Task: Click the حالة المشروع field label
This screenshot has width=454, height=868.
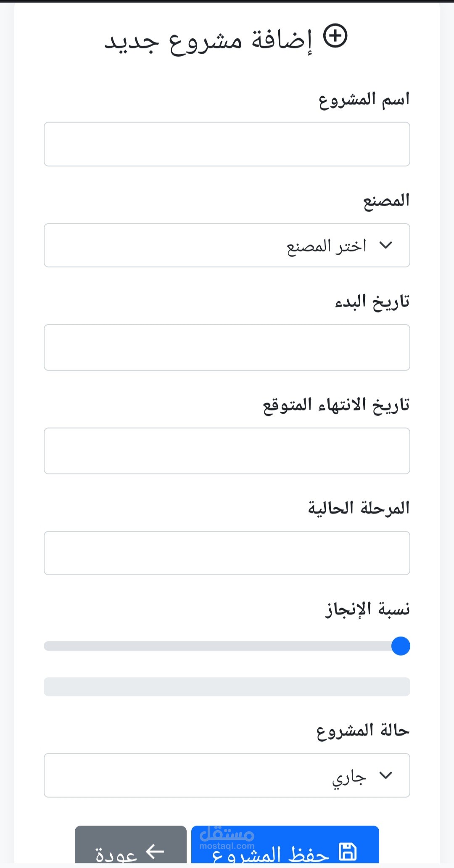Action: pyautogui.click(x=363, y=730)
